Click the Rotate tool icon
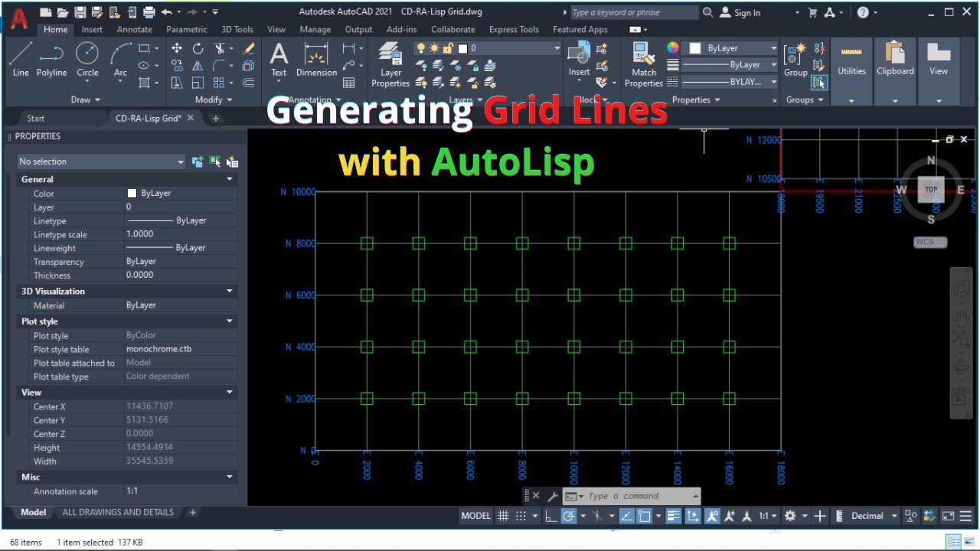The width and height of the screenshot is (980, 551). point(198,48)
